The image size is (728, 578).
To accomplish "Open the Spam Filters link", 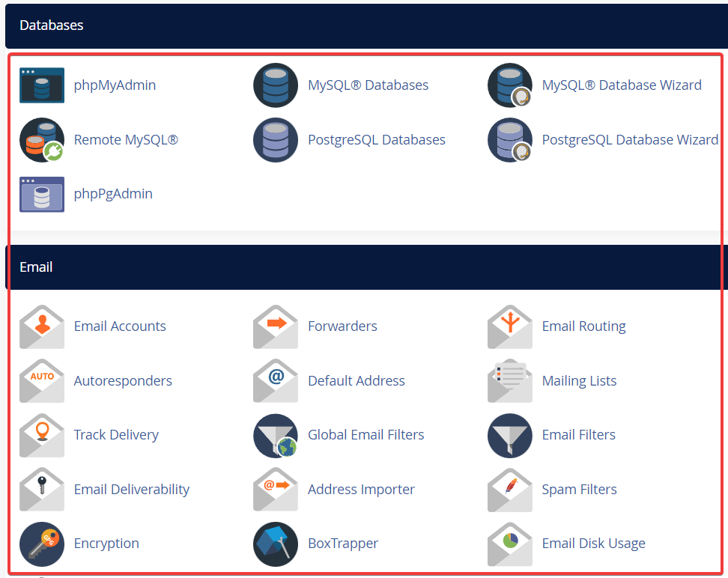I will tap(580, 490).
